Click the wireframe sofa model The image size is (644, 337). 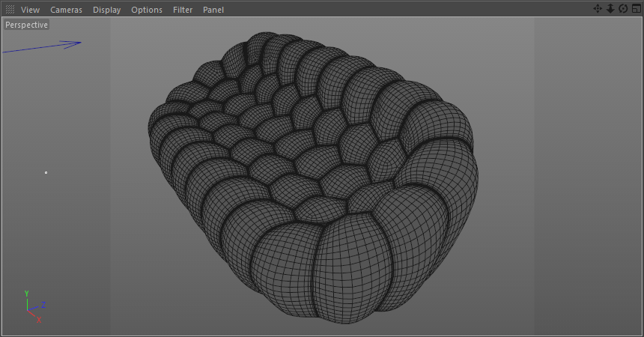(x=313, y=177)
